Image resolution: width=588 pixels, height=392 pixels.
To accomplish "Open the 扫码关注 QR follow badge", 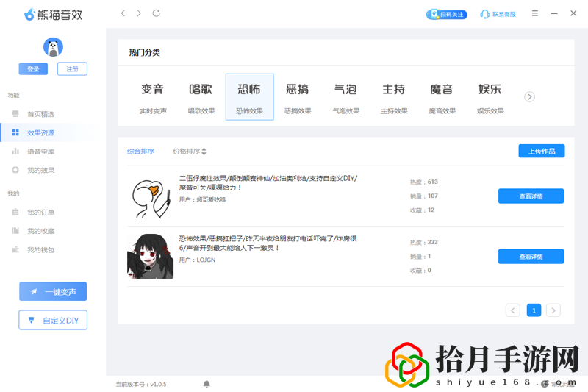I will [x=447, y=14].
